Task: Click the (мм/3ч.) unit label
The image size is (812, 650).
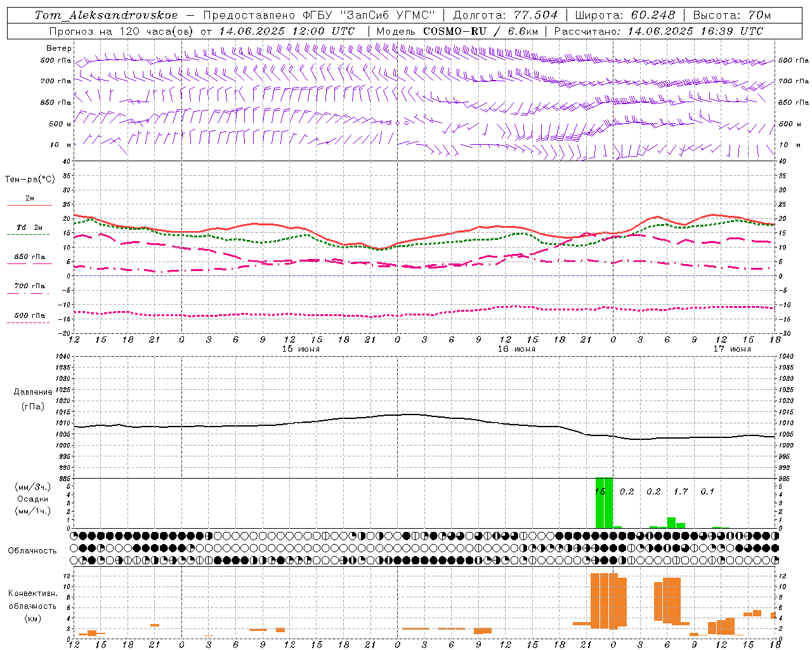Action: [x=33, y=487]
